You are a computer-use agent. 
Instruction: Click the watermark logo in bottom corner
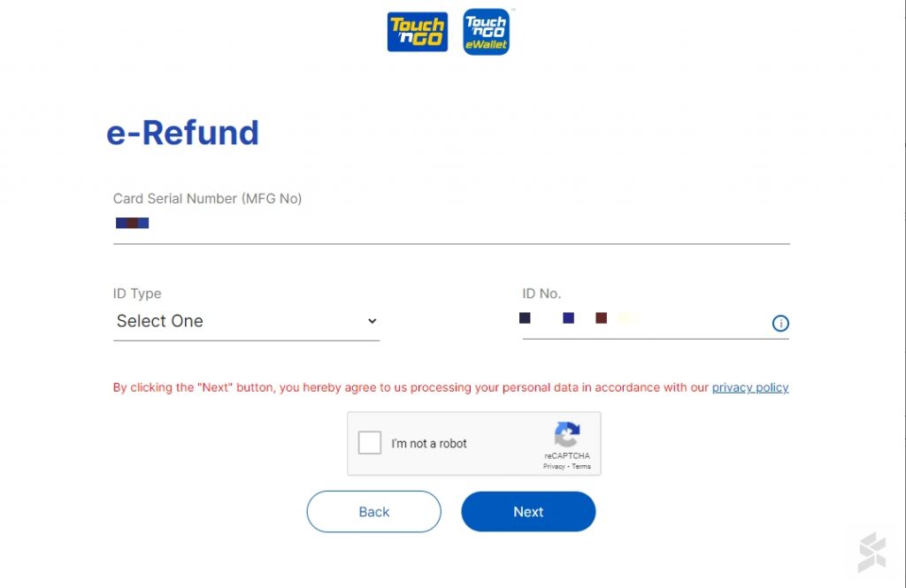point(871,552)
